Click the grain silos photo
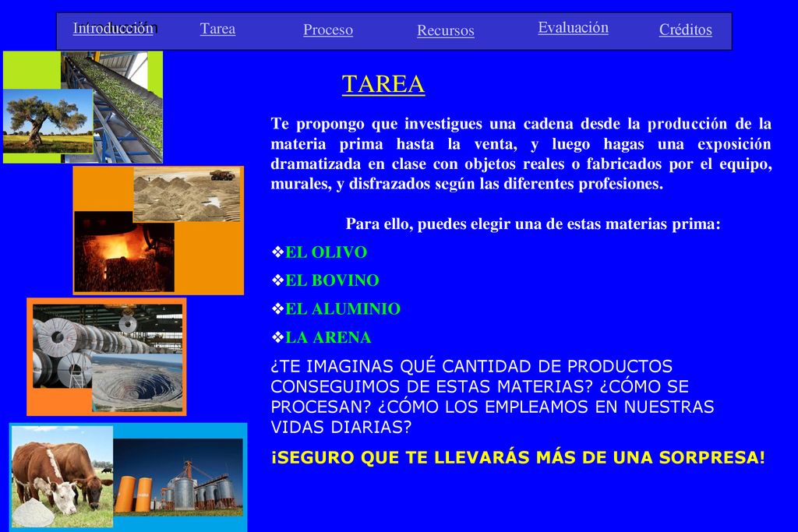The width and height of the screenshot is (798, 532). point(178,477)
